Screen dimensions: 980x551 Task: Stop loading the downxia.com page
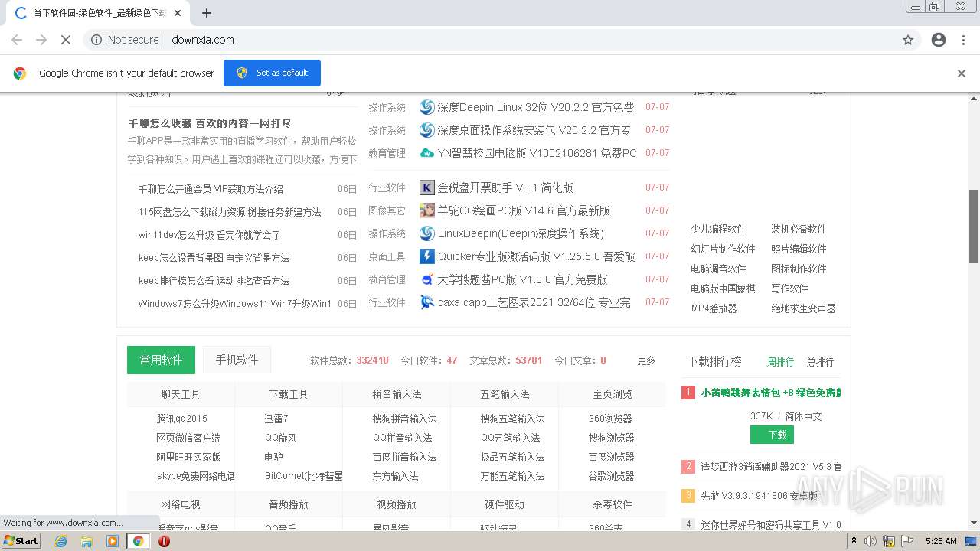point(66,40)
